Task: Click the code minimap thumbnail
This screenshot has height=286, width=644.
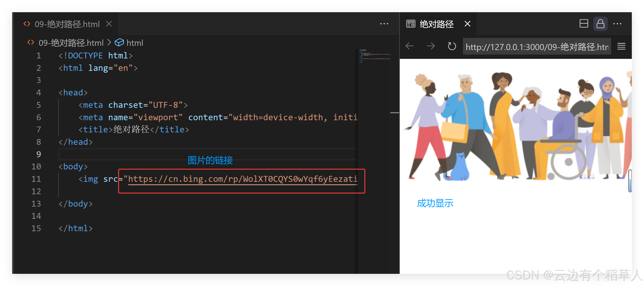Action: click(x=374, y=56)
